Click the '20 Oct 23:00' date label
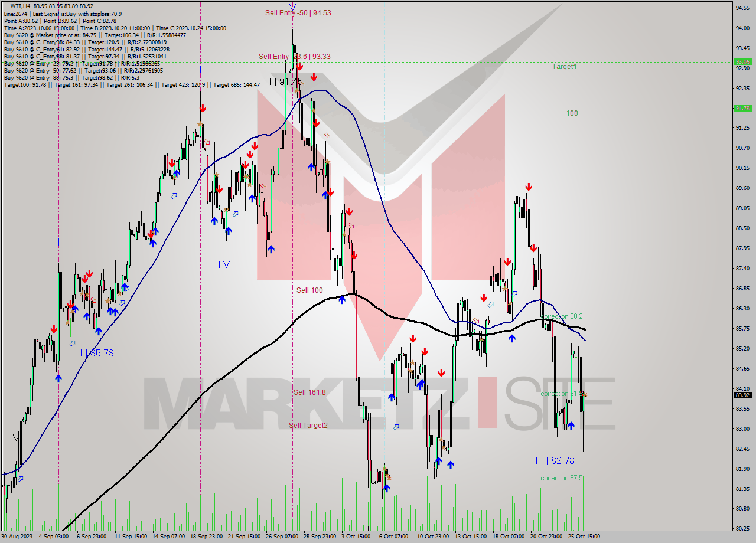This screenshot has width=756, height=543. (x=546, y=537)
